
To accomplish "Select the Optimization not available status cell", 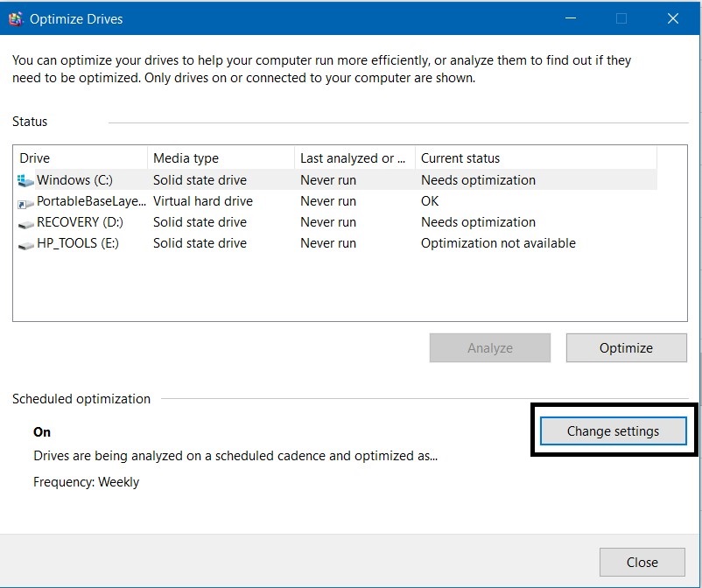I will pyautogui.click(x=498, y=243).
